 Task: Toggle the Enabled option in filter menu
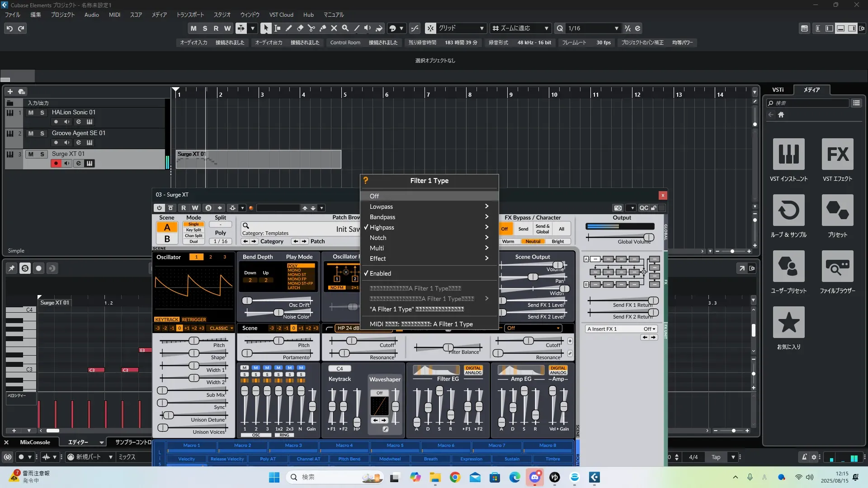coord(380,273)
